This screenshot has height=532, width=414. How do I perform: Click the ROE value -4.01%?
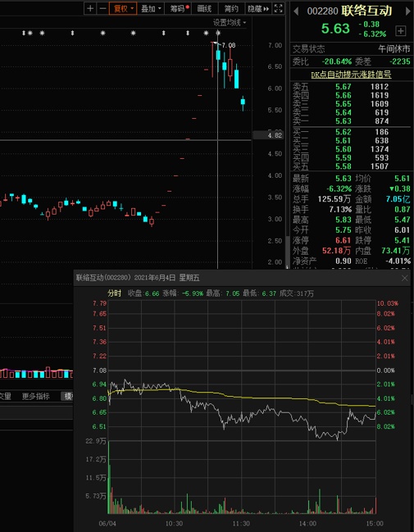click(398, 261)
